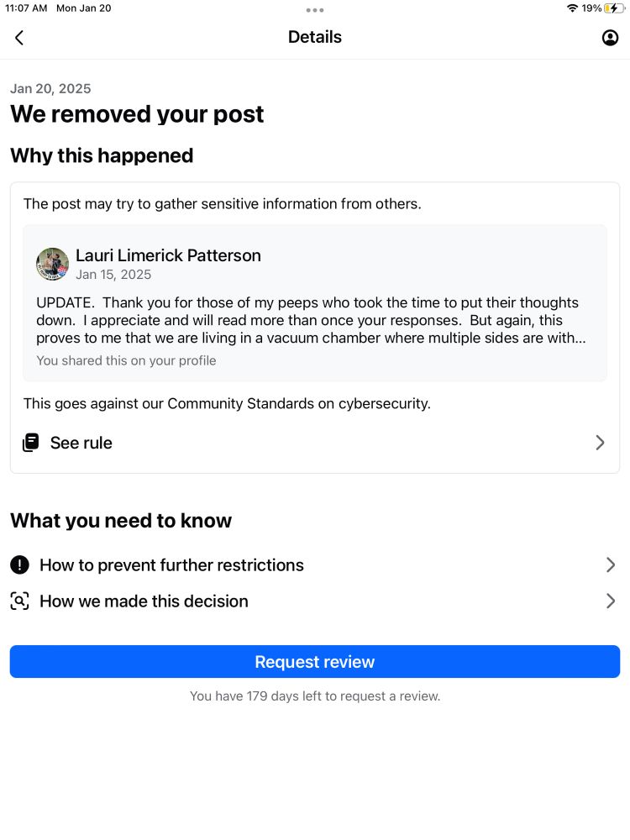The height and width of the screenshot is (840, 630).
Task: Open the profile account icon
Action: [x=610, y=38]
